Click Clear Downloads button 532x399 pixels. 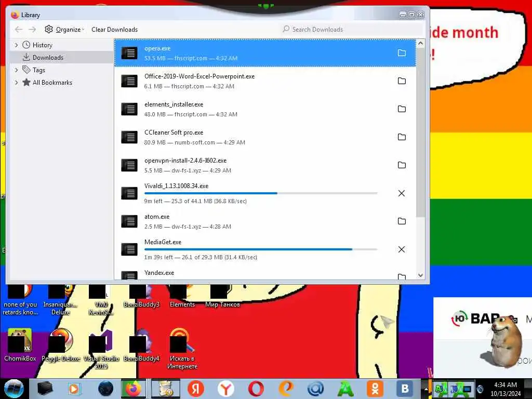point(114,30)
